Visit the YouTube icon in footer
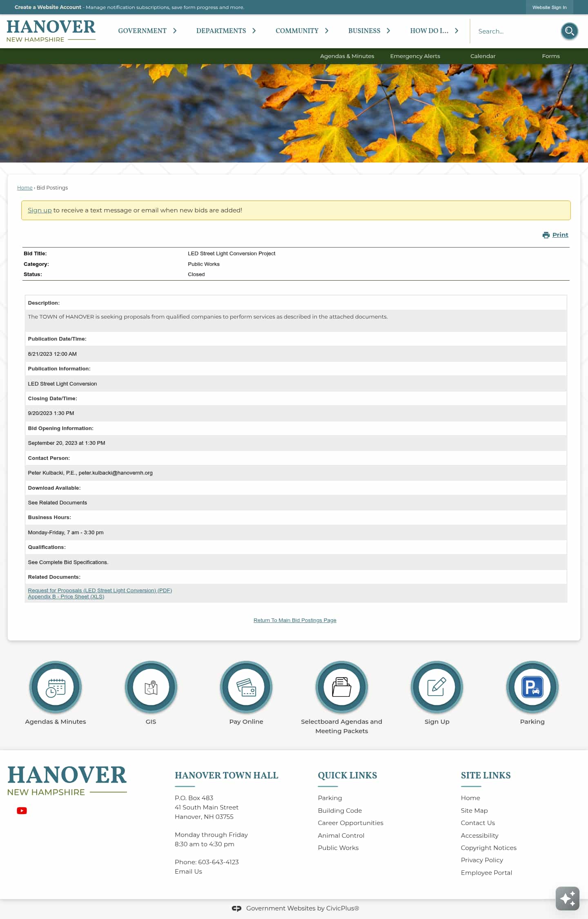Image resolution: width=588 pixels, height=919 pixels. pyautogui.click(x=22, y=811)
